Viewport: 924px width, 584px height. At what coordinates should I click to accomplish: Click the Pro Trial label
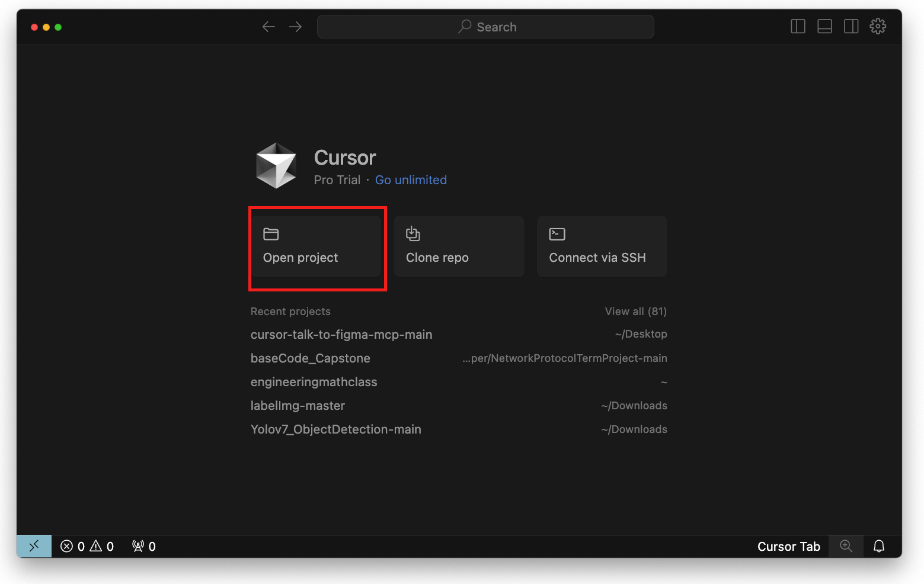[x=337, y=180]
